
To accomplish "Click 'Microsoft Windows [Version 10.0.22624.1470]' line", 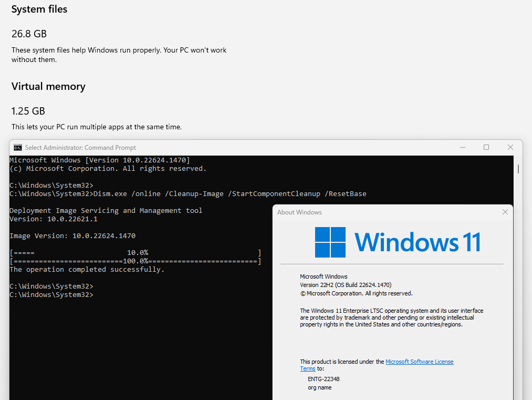I will pyautogui.click(x=100, y=160).
